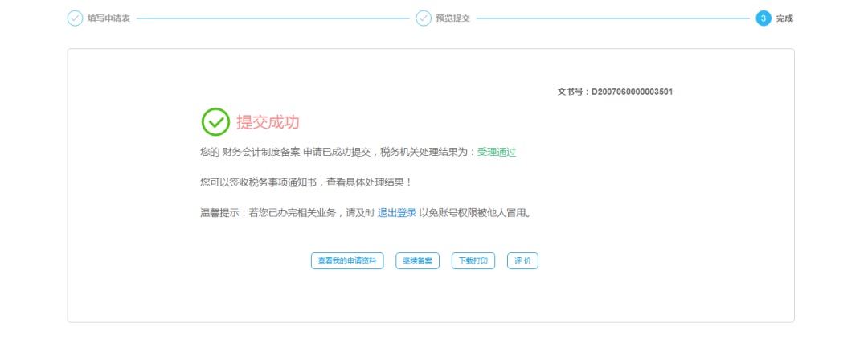
Task: Click the 下载打印 button
Action: pos(473,261)
